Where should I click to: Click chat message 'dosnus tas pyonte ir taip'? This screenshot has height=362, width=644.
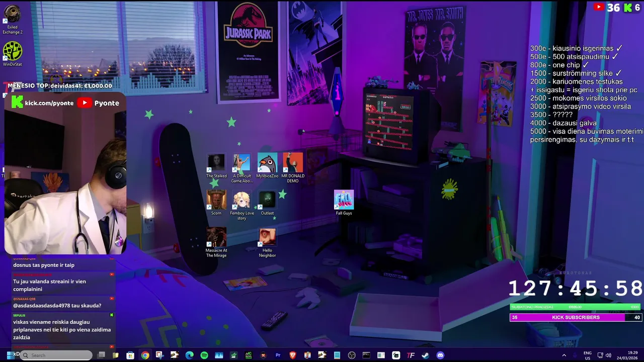click(x=44, y=265)
